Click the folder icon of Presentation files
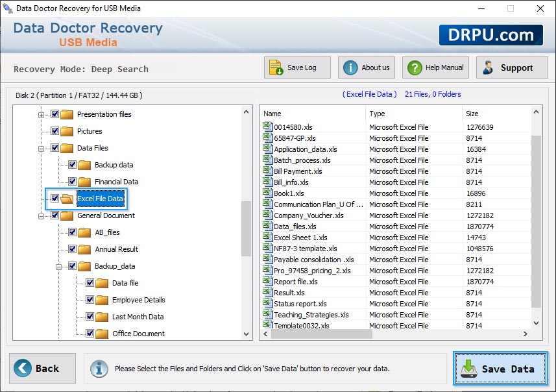556x392 pixels. 67,114
